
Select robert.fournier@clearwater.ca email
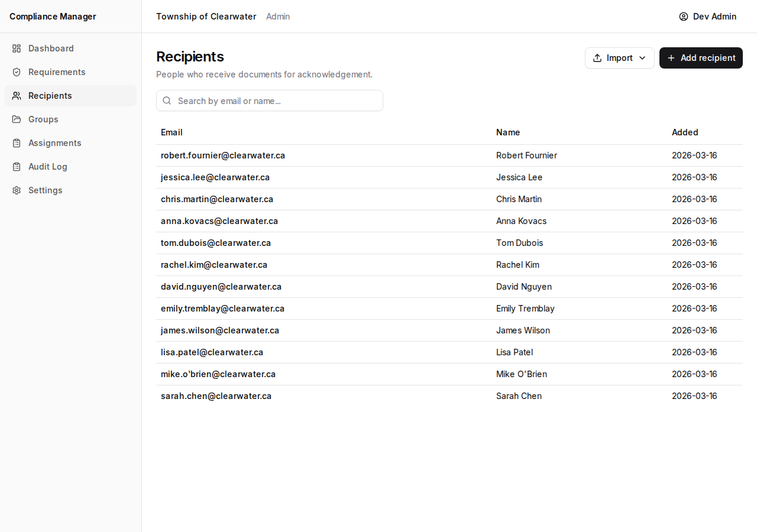223,155
